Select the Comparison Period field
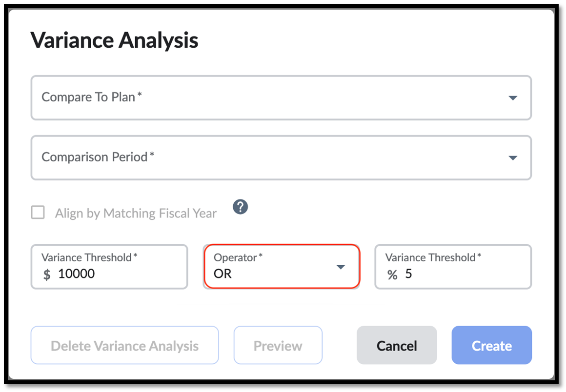This screenshot has width=566, height=392. (x=281, y=157)
